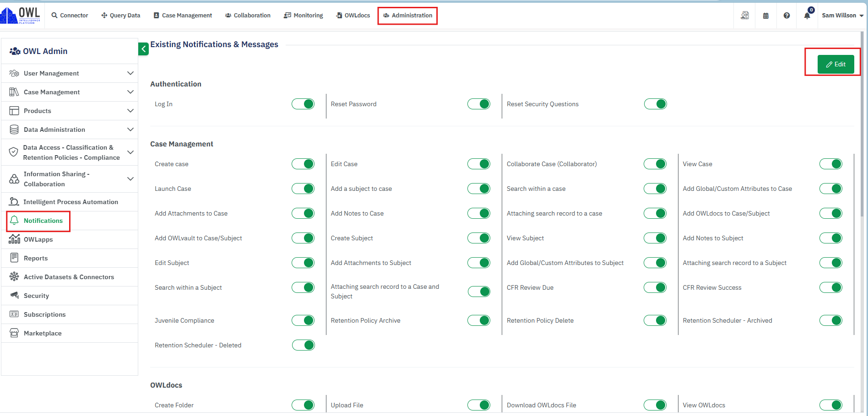Open the calendar icon in top bar

(x=766, y=16)
